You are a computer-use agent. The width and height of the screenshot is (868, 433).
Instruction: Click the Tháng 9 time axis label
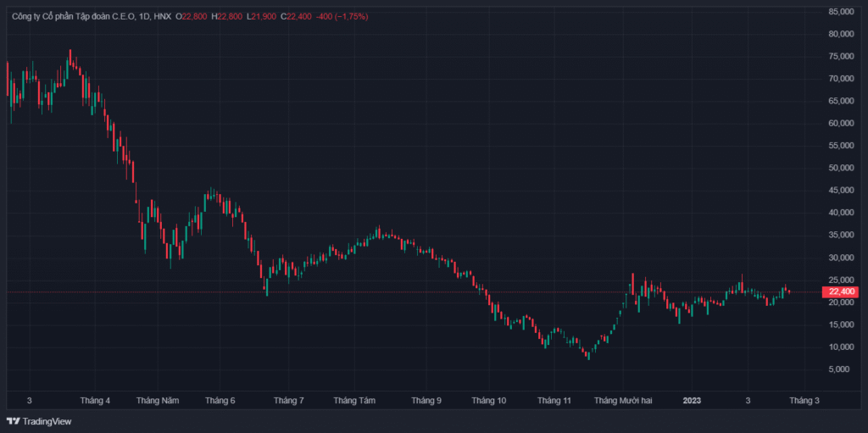coord(426,400)
